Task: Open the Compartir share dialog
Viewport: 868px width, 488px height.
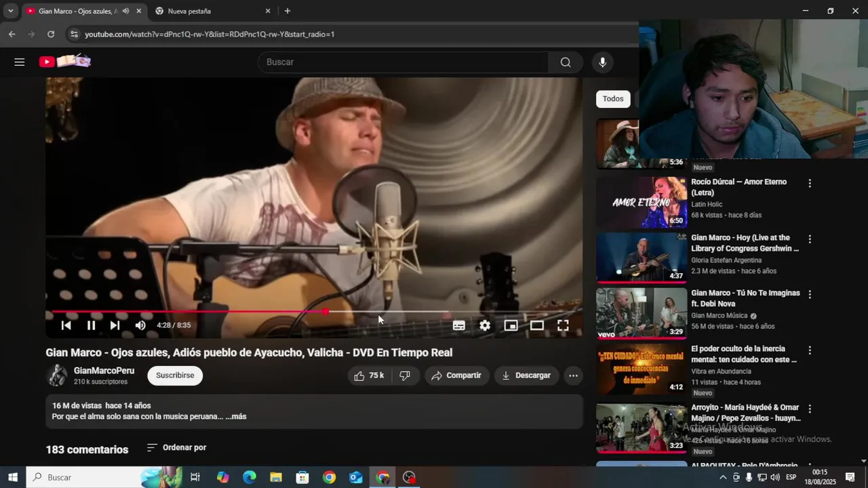Action: click(x=457, y=375)
